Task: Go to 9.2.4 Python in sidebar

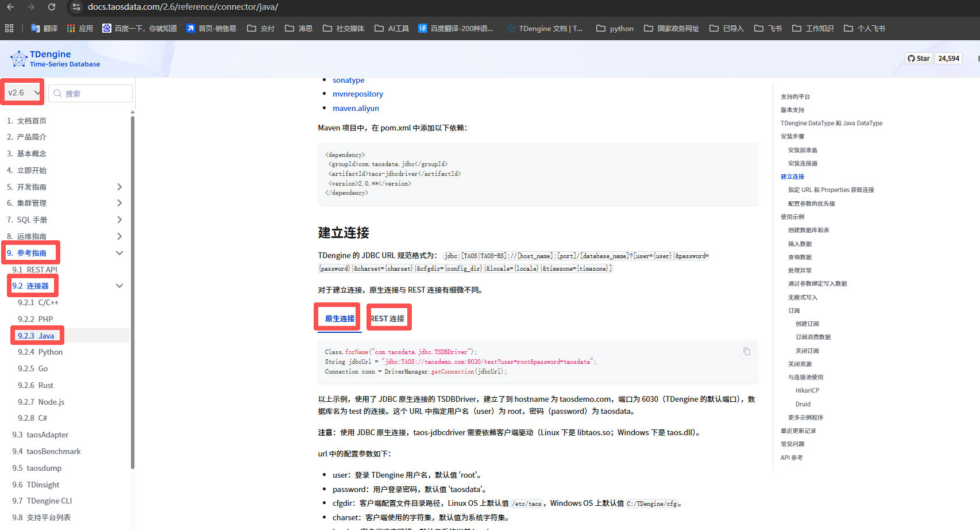Action: tap(40, 352)
